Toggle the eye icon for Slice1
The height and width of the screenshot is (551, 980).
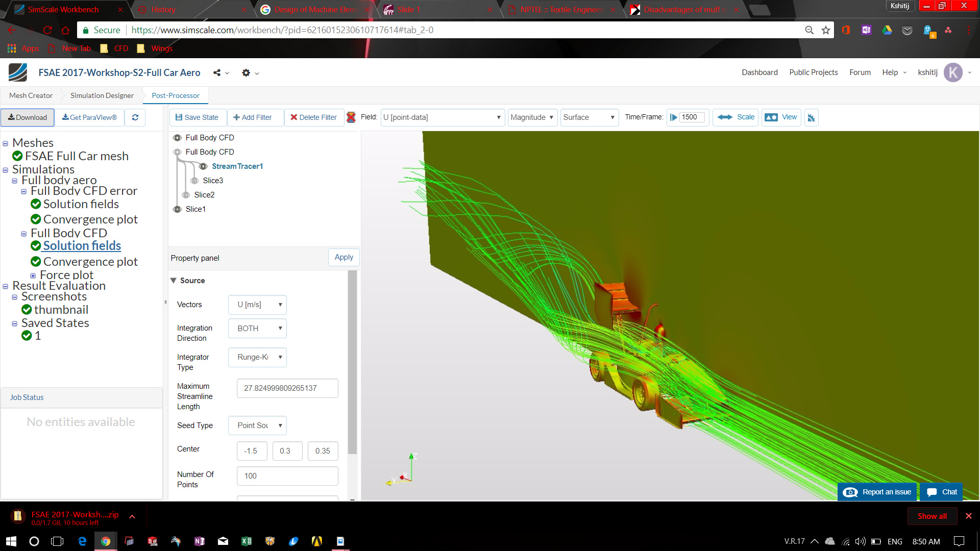pos(177,209)
